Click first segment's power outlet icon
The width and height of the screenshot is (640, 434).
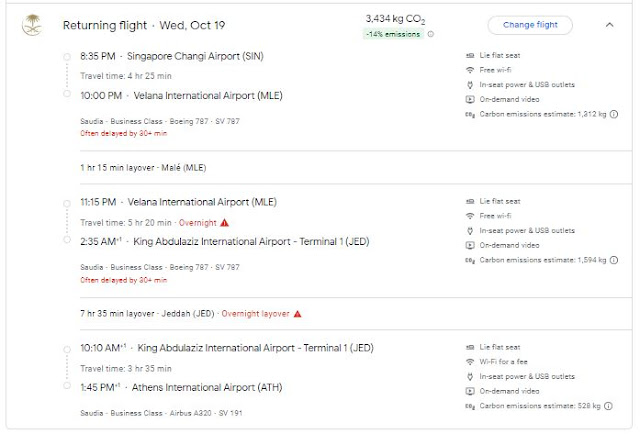click(x=471, y=85)
